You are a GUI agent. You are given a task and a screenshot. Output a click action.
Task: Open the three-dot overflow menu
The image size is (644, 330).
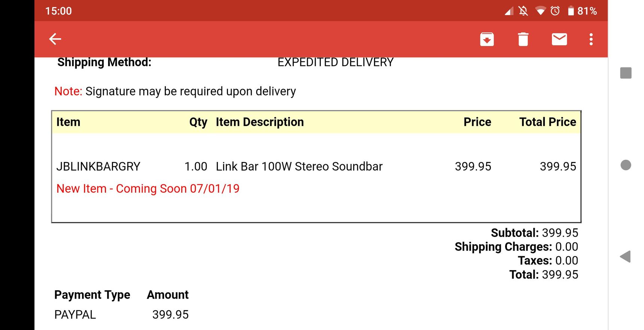click(x=591, y=39)
